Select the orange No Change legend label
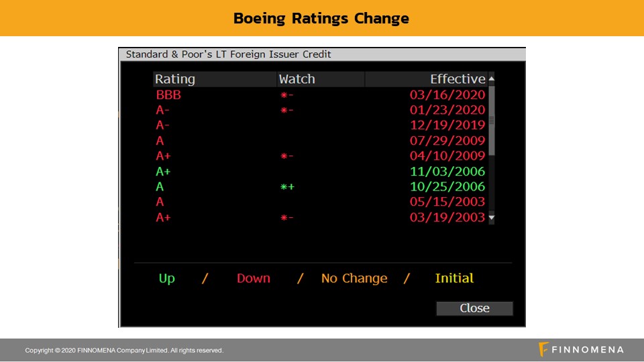The width and height of the screenshot is (644, 362). click(354, 278)
